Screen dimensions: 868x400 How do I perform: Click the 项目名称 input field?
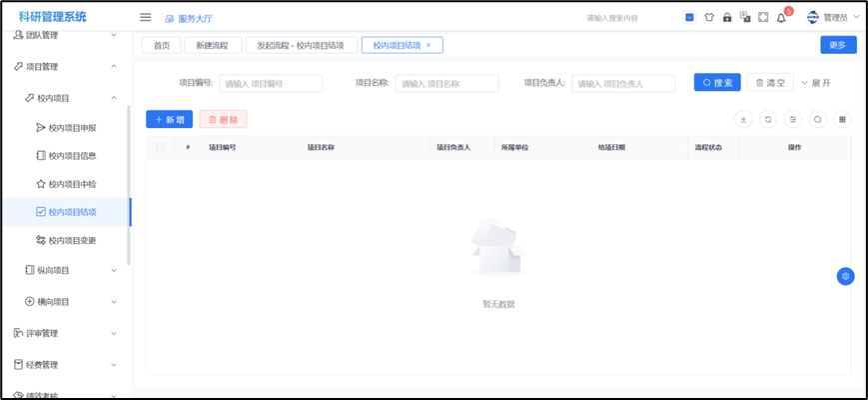coord(446,84)
